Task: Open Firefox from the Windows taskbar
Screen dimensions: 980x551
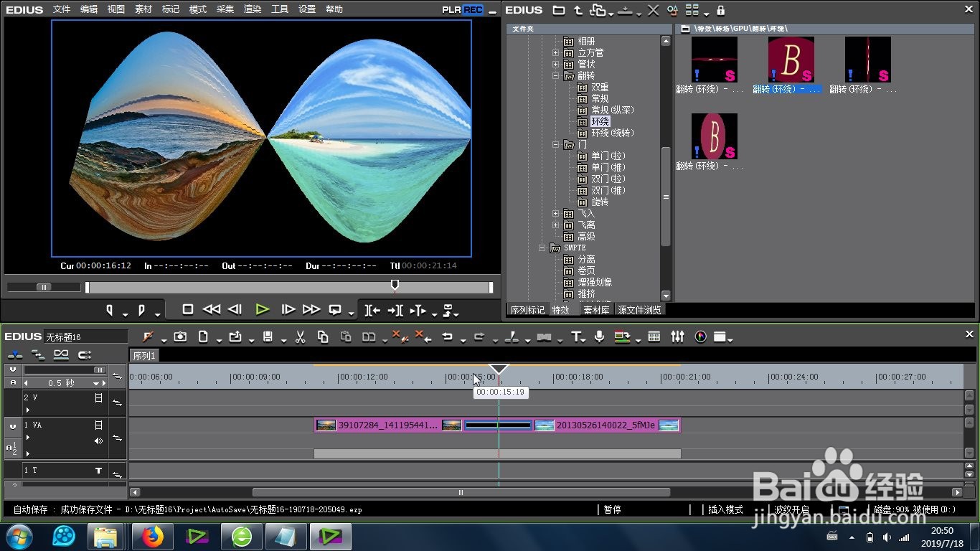Action: 152,536
